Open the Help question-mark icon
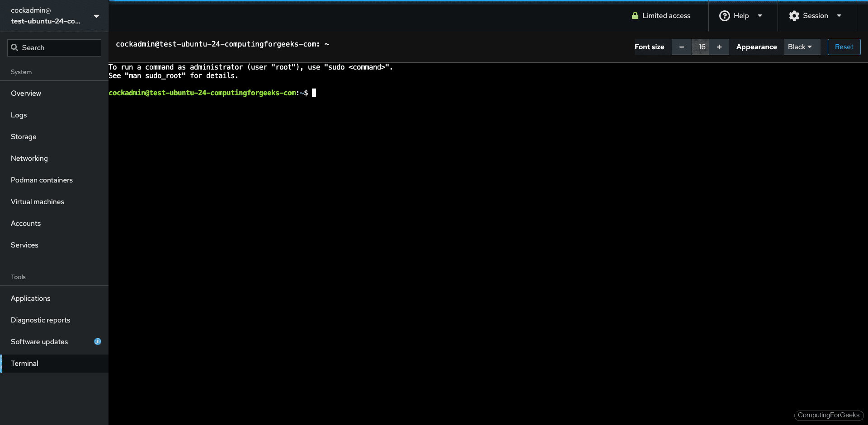The width and height of the screenshot is (868, 425). pos(724,15)
